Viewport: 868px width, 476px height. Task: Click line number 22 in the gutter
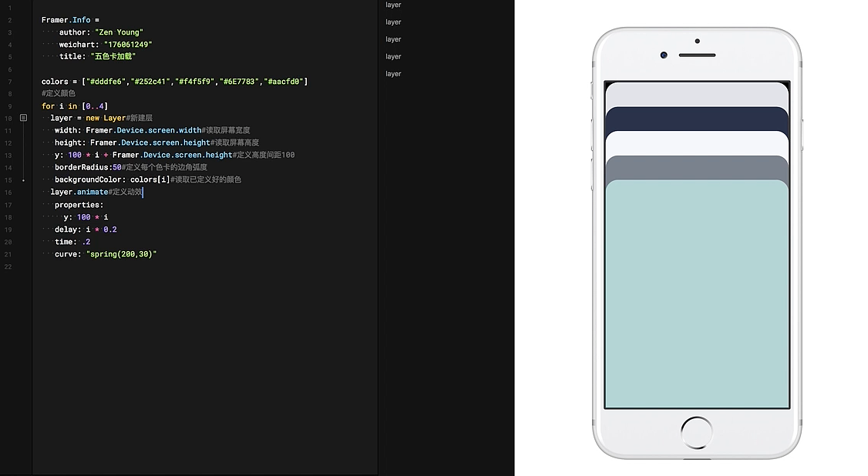pos(8,266)
